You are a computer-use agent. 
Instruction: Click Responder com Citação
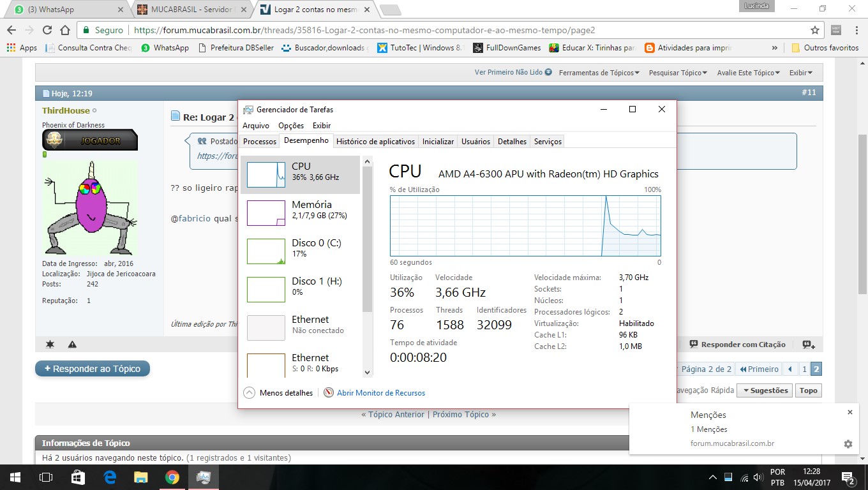coord(738,345)
